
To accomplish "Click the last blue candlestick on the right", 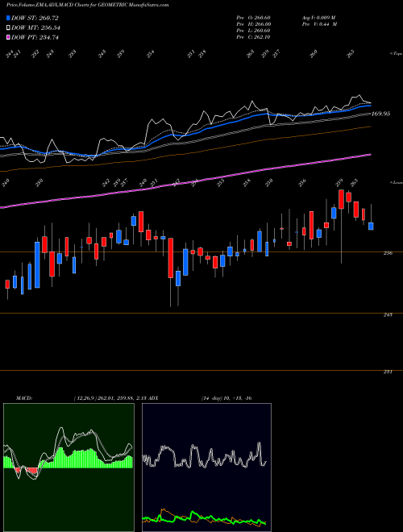I will point(371,227).
